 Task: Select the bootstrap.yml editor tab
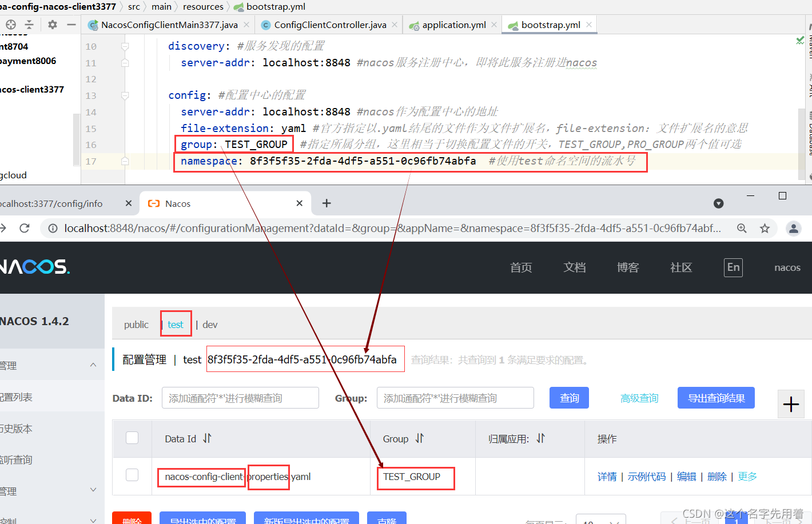coord(551,25)
